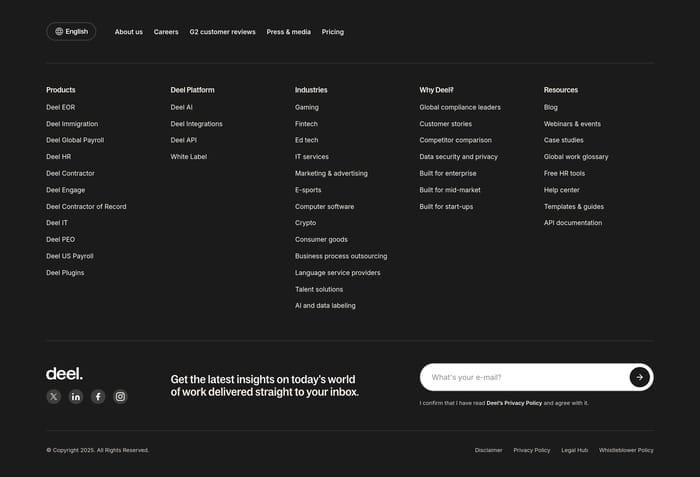Image resolution: width=700 pixels, height=477 pixels.
Task: Go to Data security and privacy
Action: (x=458, y=157)
